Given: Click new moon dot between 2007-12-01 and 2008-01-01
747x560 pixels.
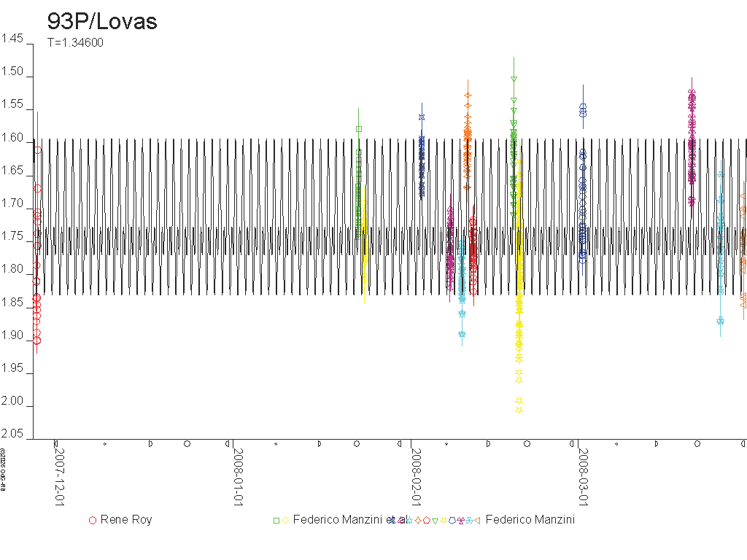Looking at the screenshot, I should (105, 444).
